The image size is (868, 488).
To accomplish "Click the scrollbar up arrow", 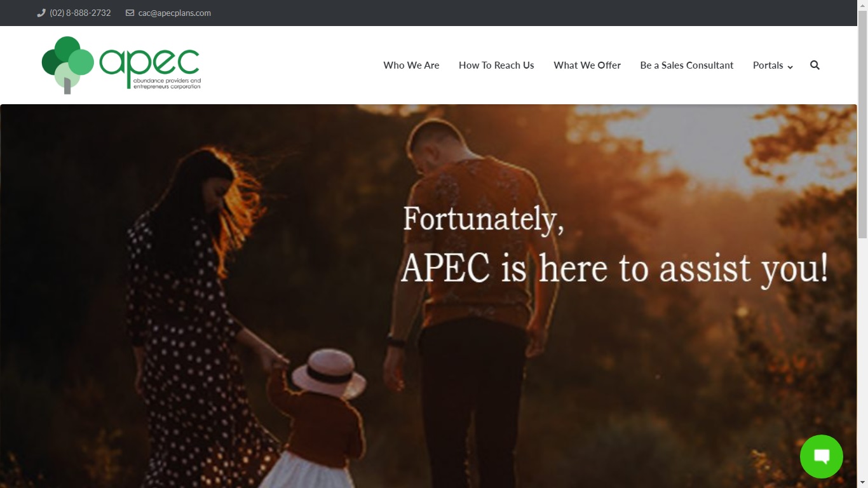I will [862, 5].
